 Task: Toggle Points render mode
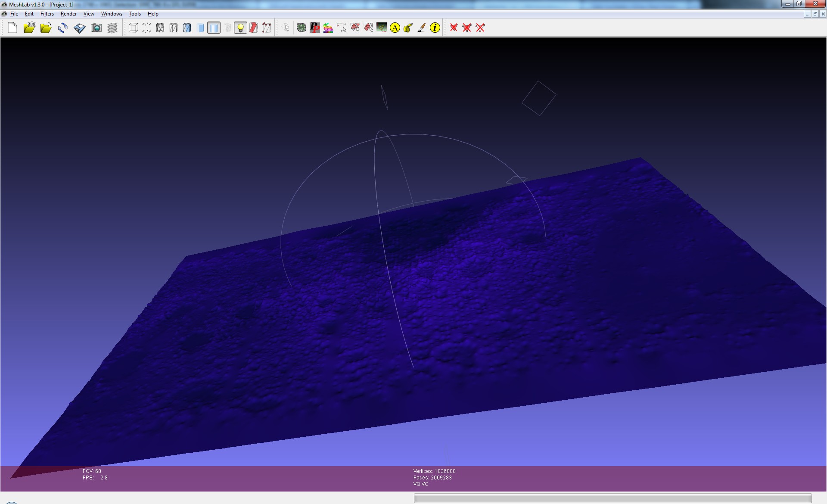(x=147, y=28)
